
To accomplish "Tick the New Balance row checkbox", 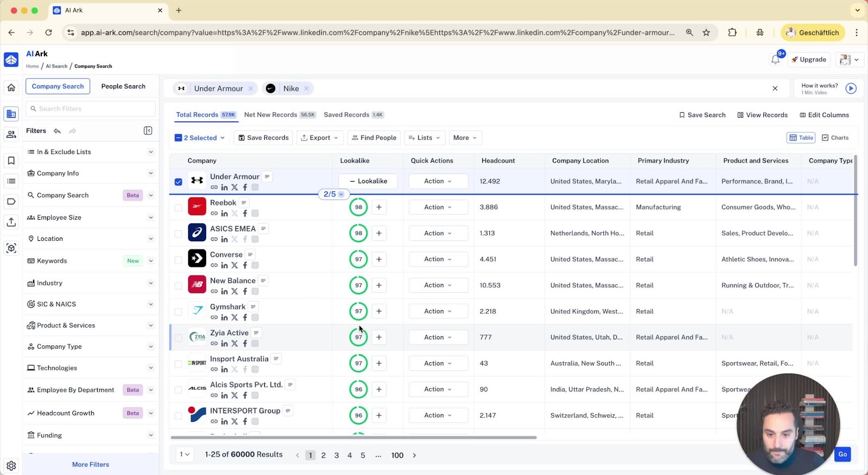I will (178, 286).
